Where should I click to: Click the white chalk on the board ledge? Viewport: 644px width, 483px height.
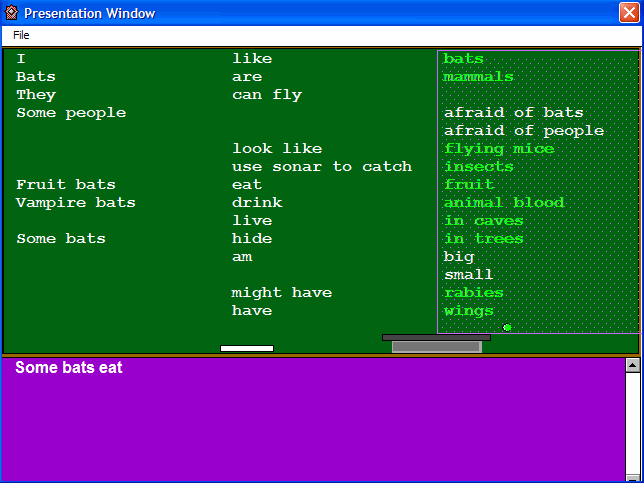tap(247, 349)
